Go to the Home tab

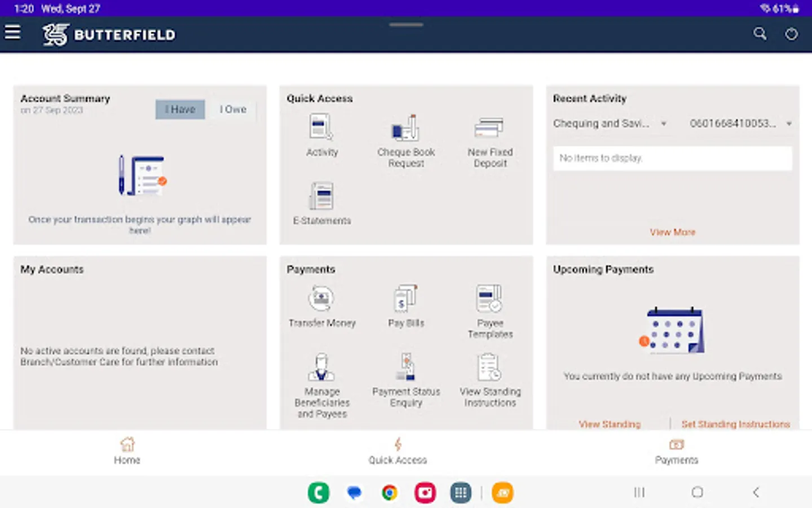(x=127, y=451)
